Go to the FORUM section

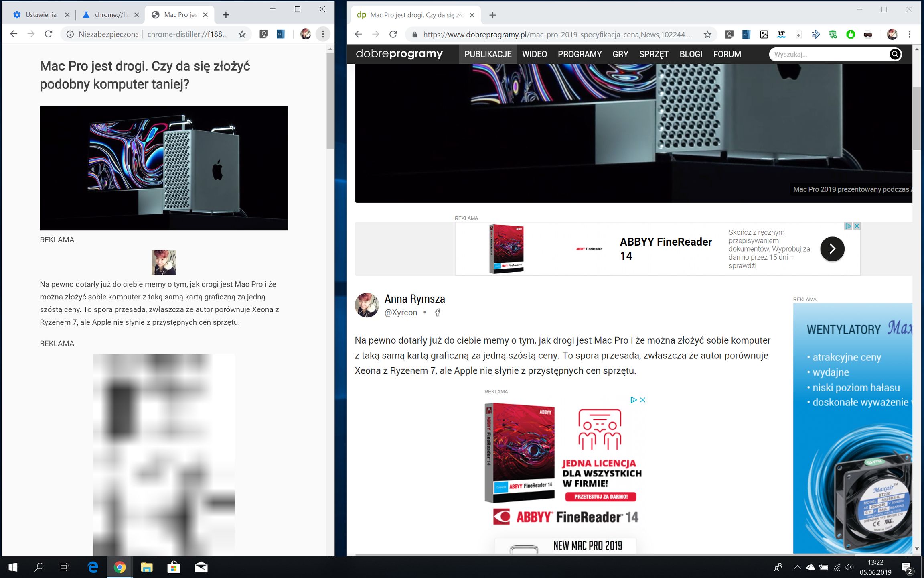click(727, 54)
